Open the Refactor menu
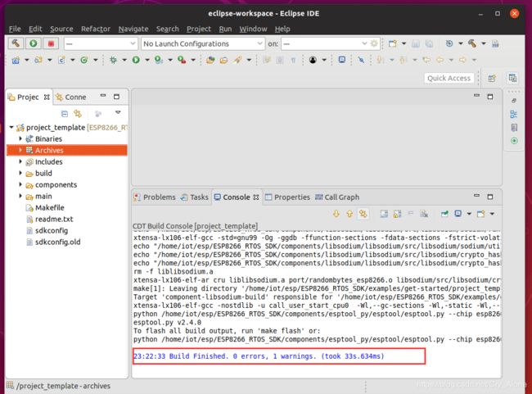 pyautogui.click(x=96, y=29)
